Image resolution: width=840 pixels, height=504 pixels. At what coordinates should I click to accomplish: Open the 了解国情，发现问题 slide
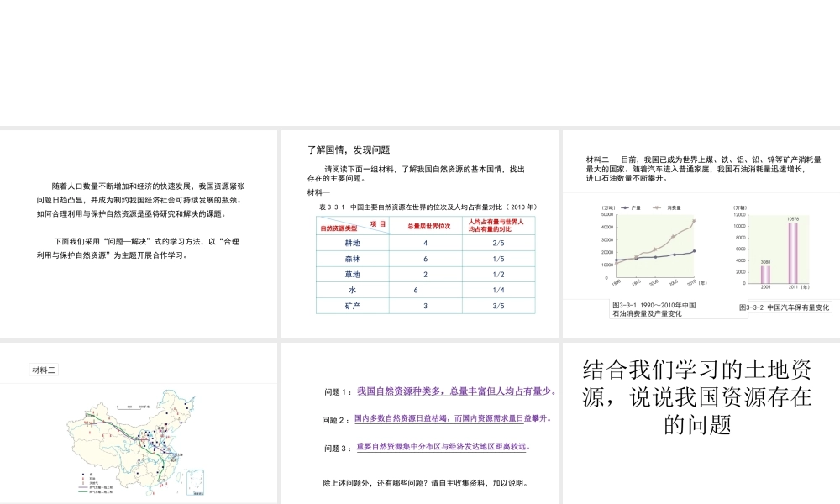[x=419, y=234]
